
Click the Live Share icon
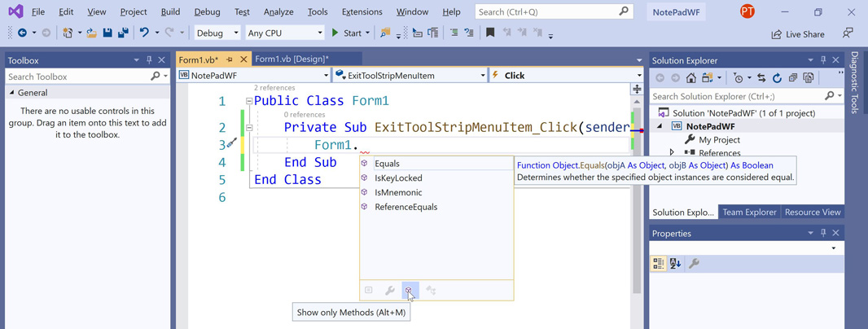pos(776,34)
